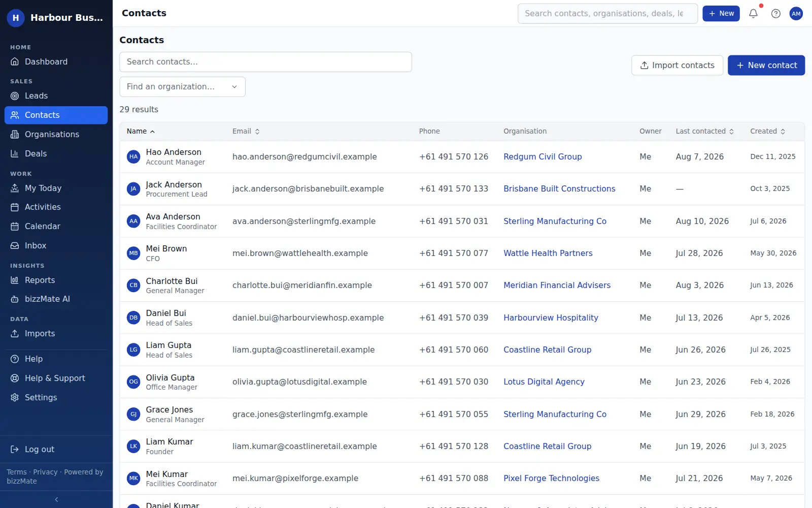Open Imports in the sidebar
Viewport: 812px width, 508px height.
click(x=56, y=333)
